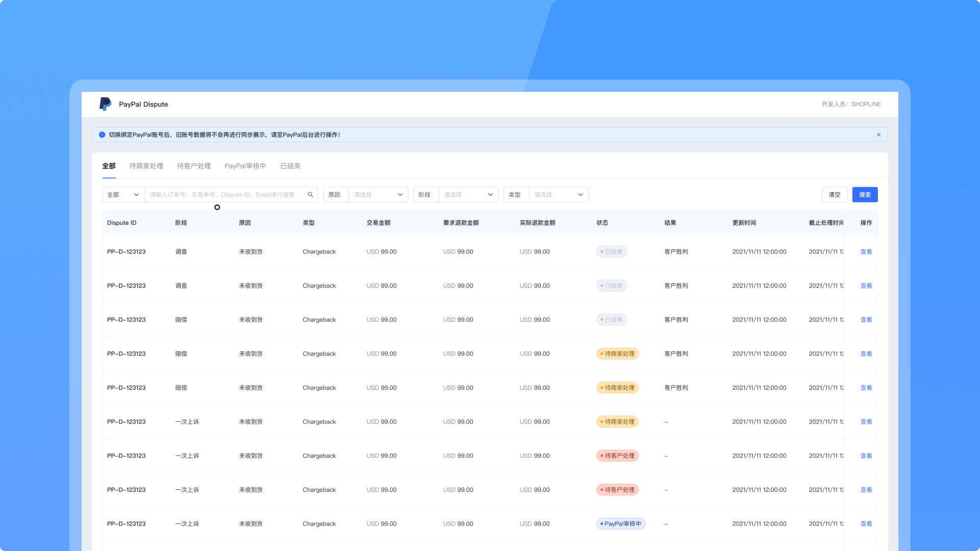The image size is (980, 551).
Task: Select the 已结束 tab
Action: [290, 166]
